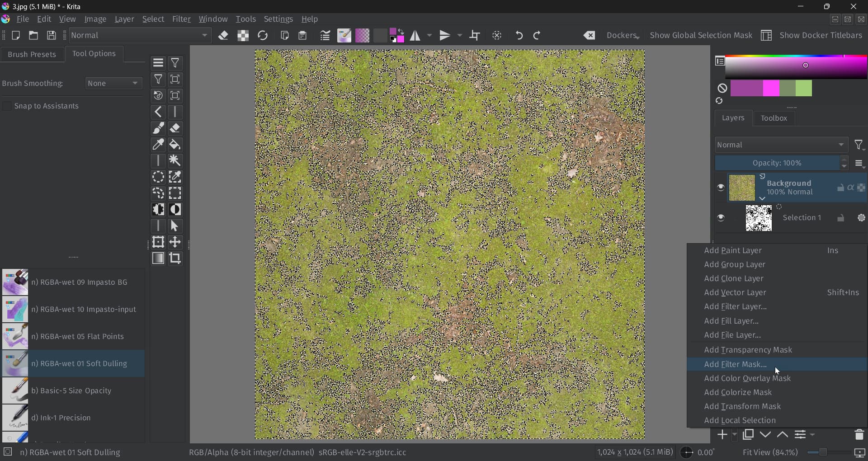Enable Snap to Assistants checkbox

click(x=7, y=106)
